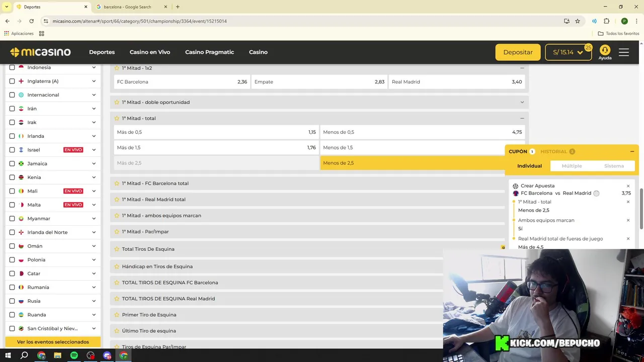Image resolution: width=644 pixels, height=362 pixels.
Task: Open the HISTORIAL coupon tab
Action: (x=557, y=151)
